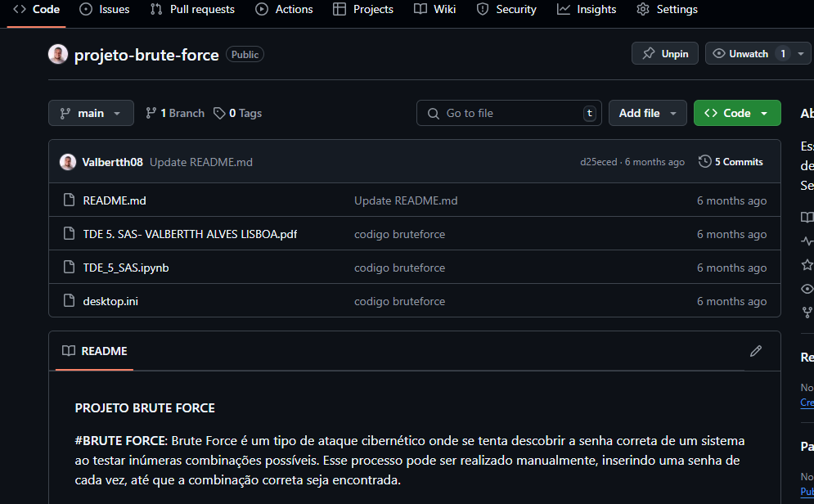Open the d25eced commit hash link

[598, 162]
